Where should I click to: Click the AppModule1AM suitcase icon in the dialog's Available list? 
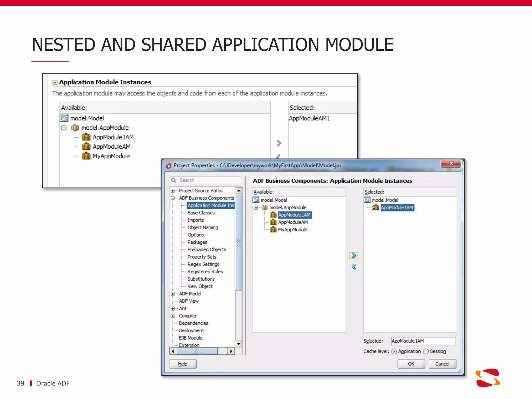(273, 215)
